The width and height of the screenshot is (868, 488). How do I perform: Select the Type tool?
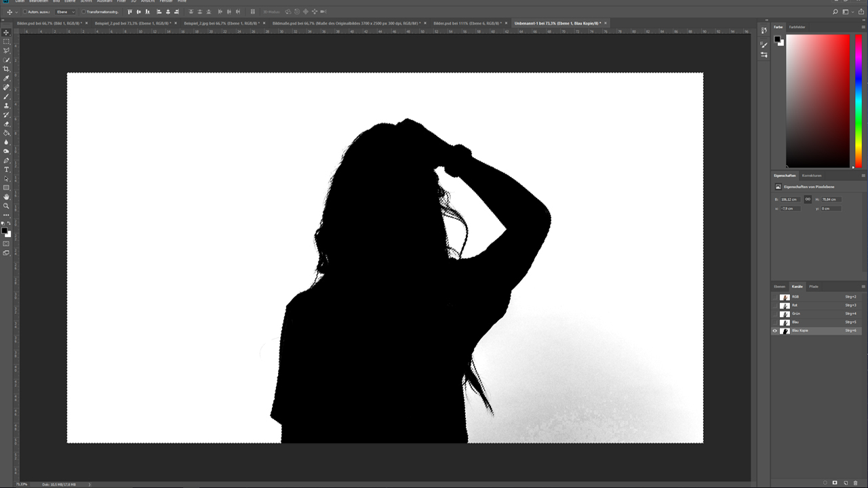[7, 169]
